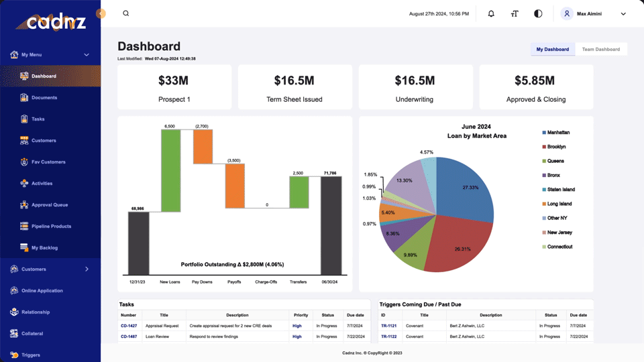Open Tasks from the sidebar icon
The width and height of the screenshot is (644, 362).
pyautogui.click(x=24, y=119)
